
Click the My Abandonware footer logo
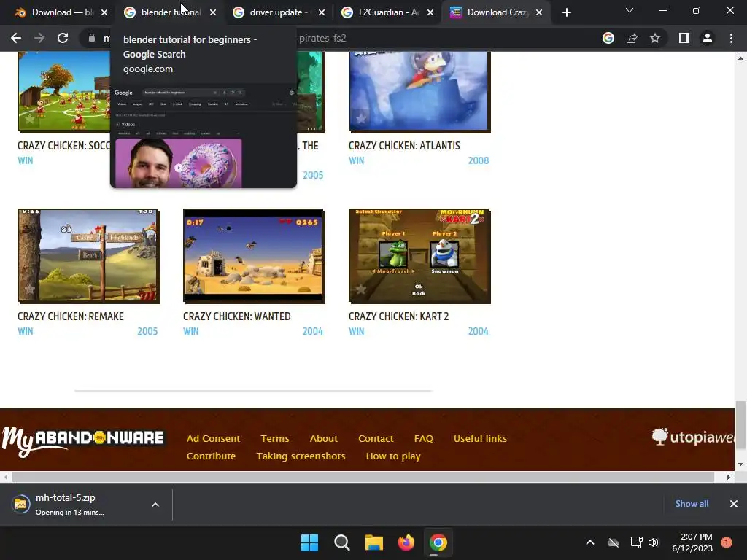83,440
